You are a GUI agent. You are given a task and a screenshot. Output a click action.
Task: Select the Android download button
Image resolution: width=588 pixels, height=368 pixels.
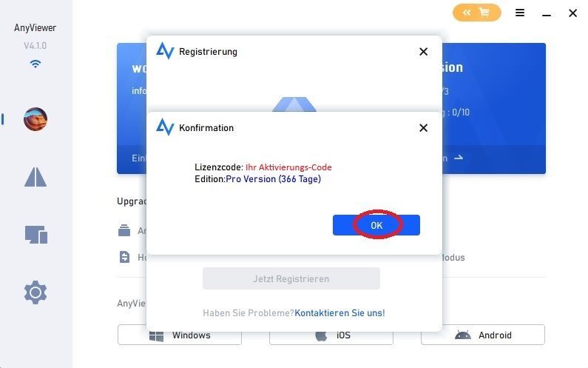click(x=483, y=335)
